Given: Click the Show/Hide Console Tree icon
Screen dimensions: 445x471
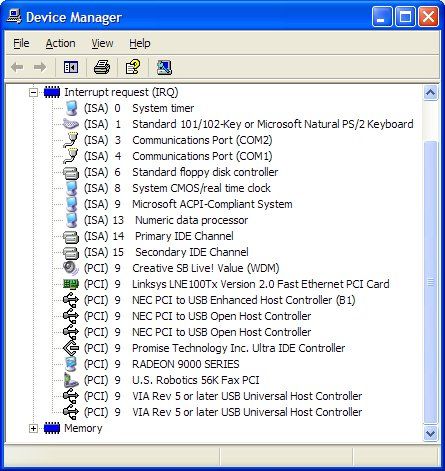Looking at the screenshot, I should coord(71,67).
